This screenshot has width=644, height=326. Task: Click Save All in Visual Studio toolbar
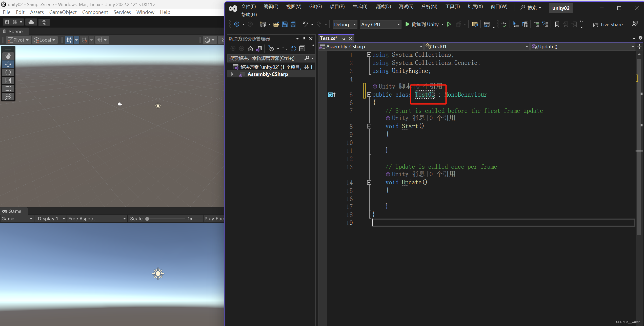(x=293, y=24)
